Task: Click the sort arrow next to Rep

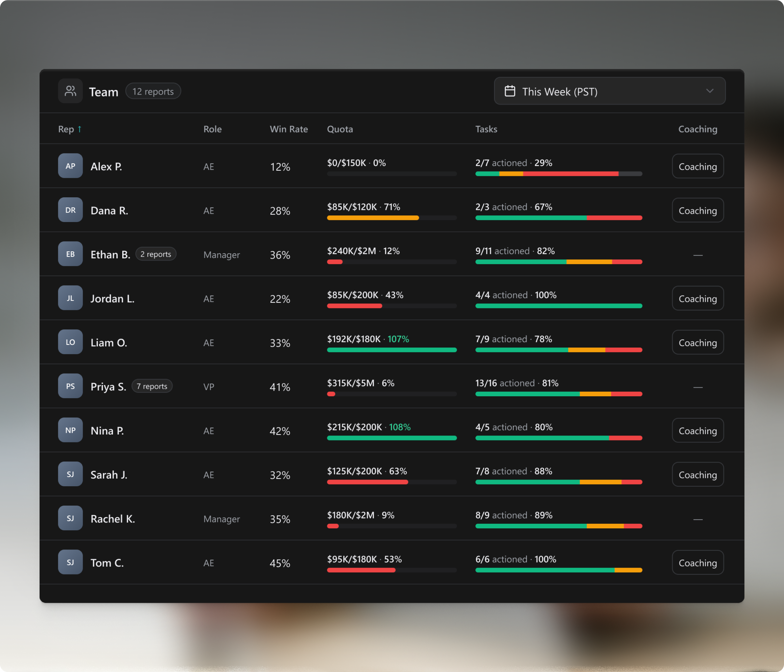Action: pyautogui.click(x=79, y=129)
